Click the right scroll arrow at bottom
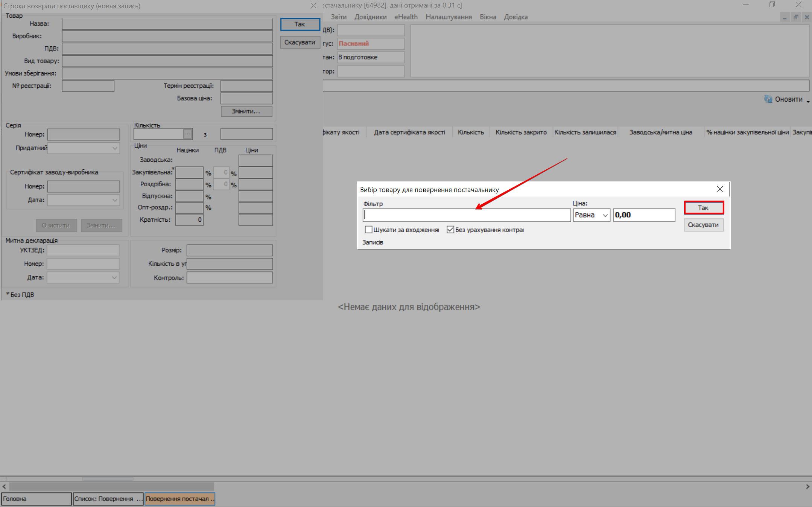 tap(807, 486)
